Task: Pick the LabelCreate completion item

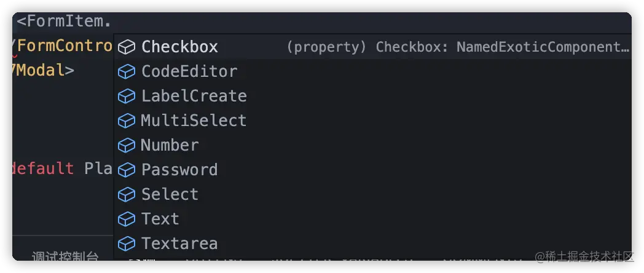Action: tap(194, 97)
